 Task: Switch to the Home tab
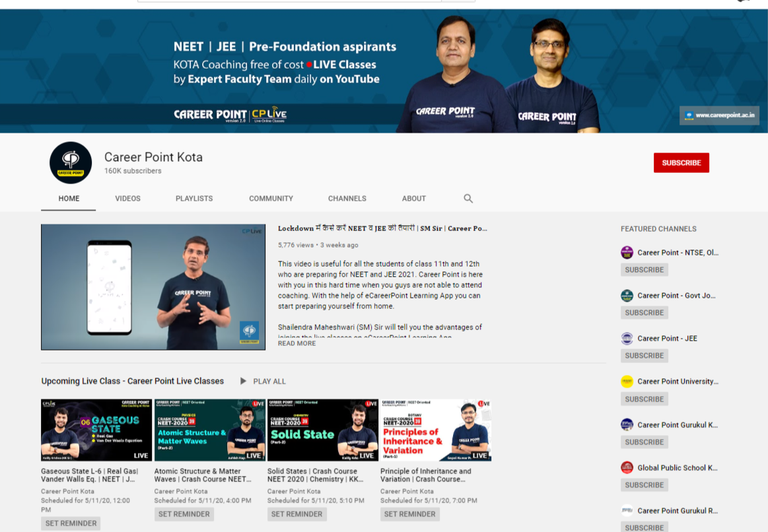[x=69, y=198]
